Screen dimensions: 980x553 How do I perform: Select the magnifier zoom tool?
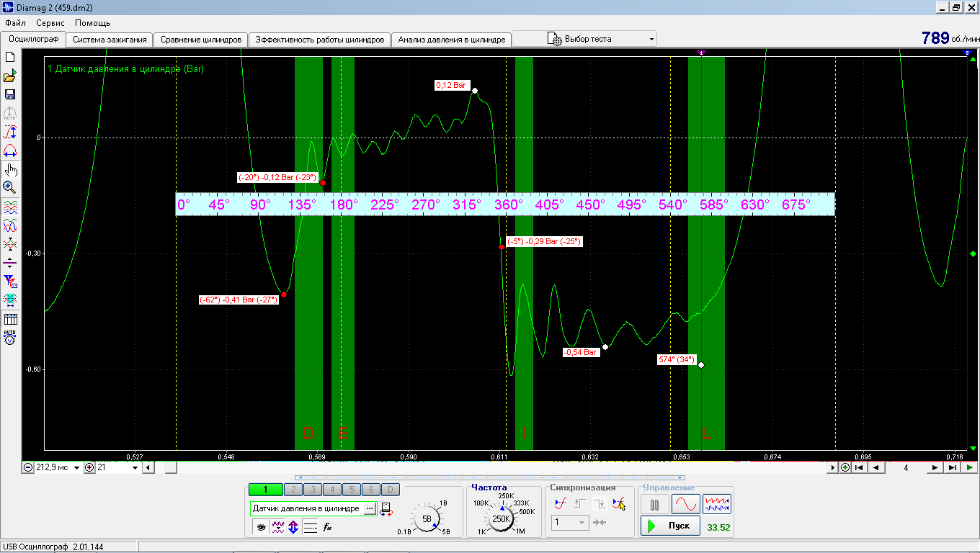10,188
